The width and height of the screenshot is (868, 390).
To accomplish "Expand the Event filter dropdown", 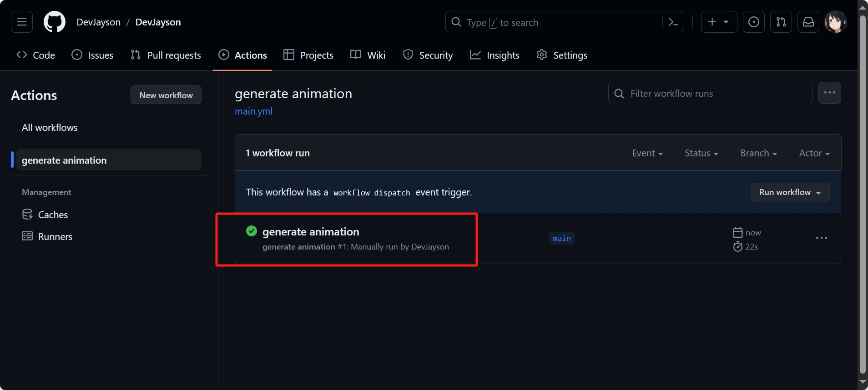I will point(647,153).
